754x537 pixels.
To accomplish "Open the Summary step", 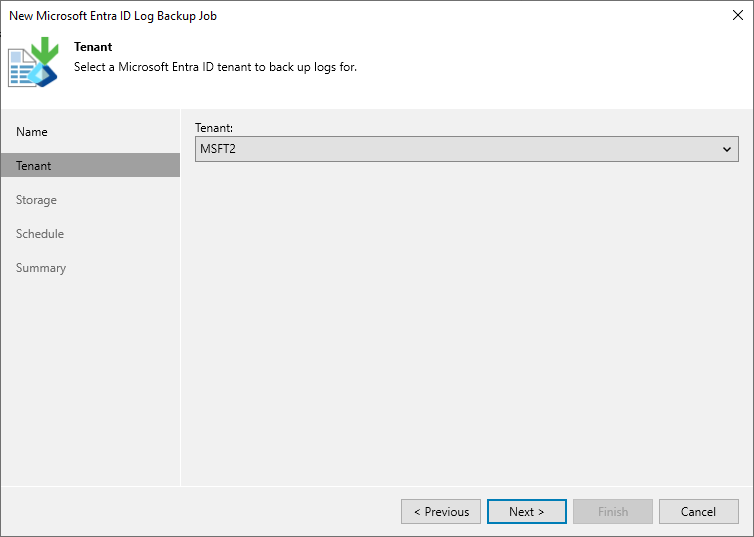I will tap(41, 268).
